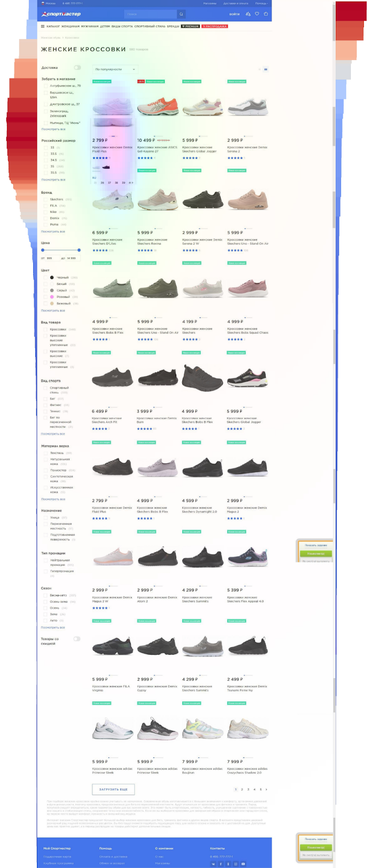Open the Instagram icon in the footer
Screen dimensions: 378x868
click(235, 864)
